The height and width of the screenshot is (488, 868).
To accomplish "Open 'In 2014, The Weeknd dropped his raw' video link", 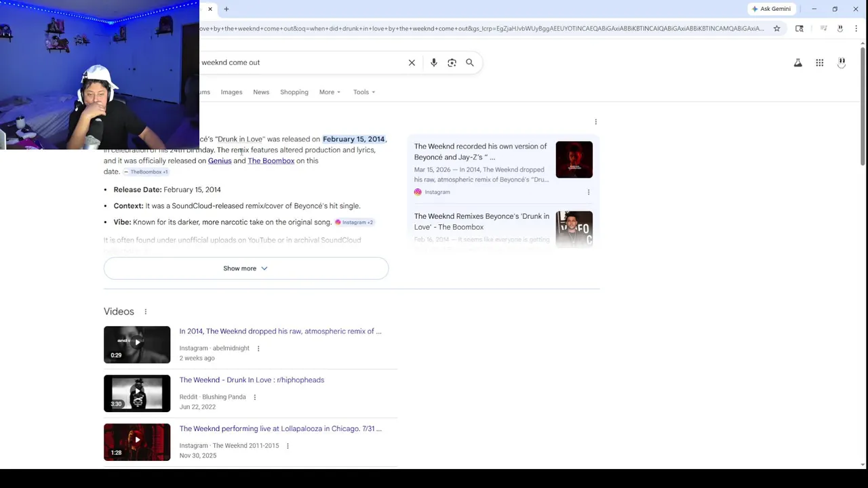I will [280, 331].
